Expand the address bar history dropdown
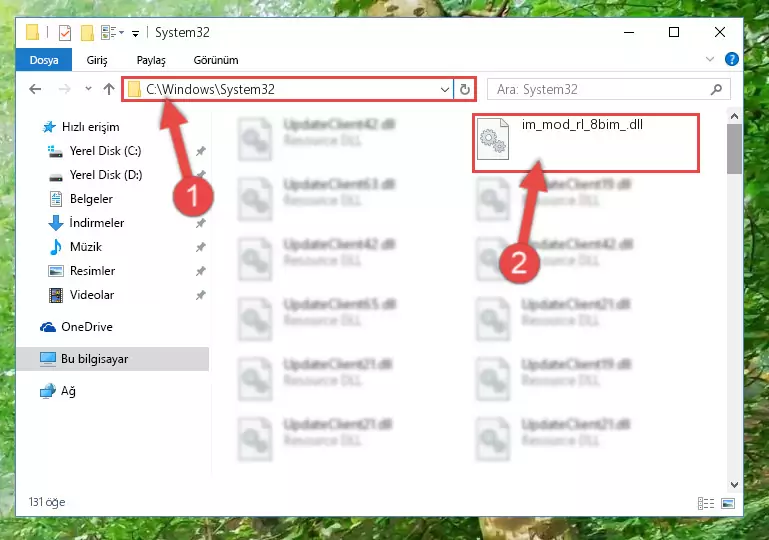This screenshot has height=540, width=769. 444,89
